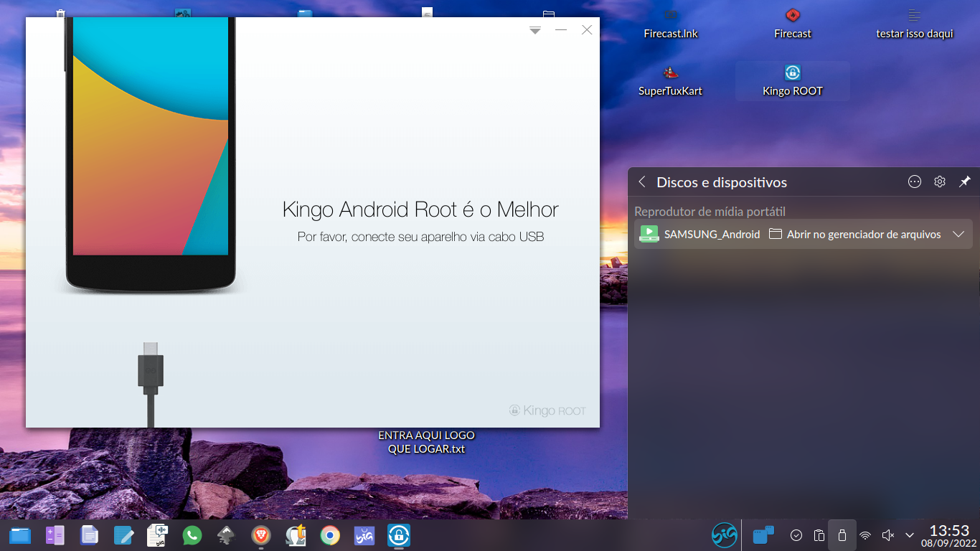Open the more options menu in devices panel
The height and width of the screenshot is (551, 980).
click(915, 182)
